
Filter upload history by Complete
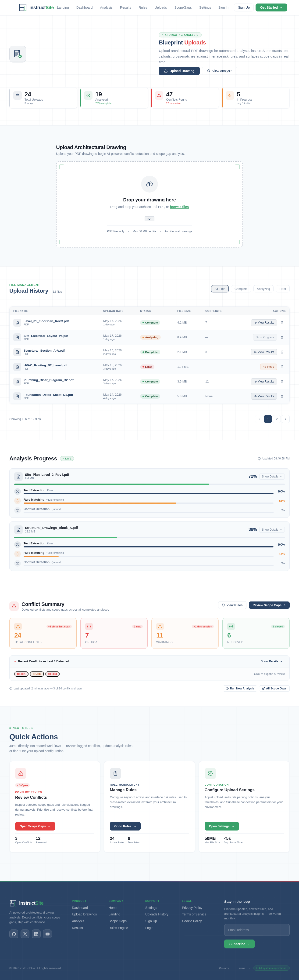pos(241,289)
